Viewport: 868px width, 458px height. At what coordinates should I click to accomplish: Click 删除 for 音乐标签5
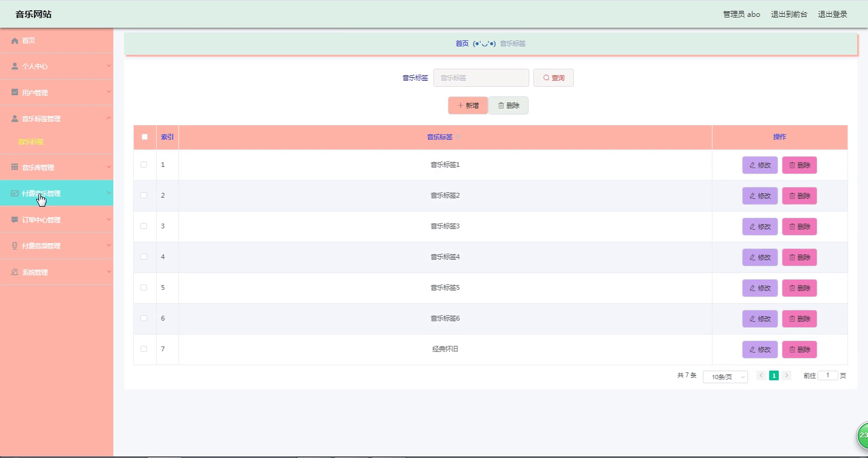(x=799, y=288)
